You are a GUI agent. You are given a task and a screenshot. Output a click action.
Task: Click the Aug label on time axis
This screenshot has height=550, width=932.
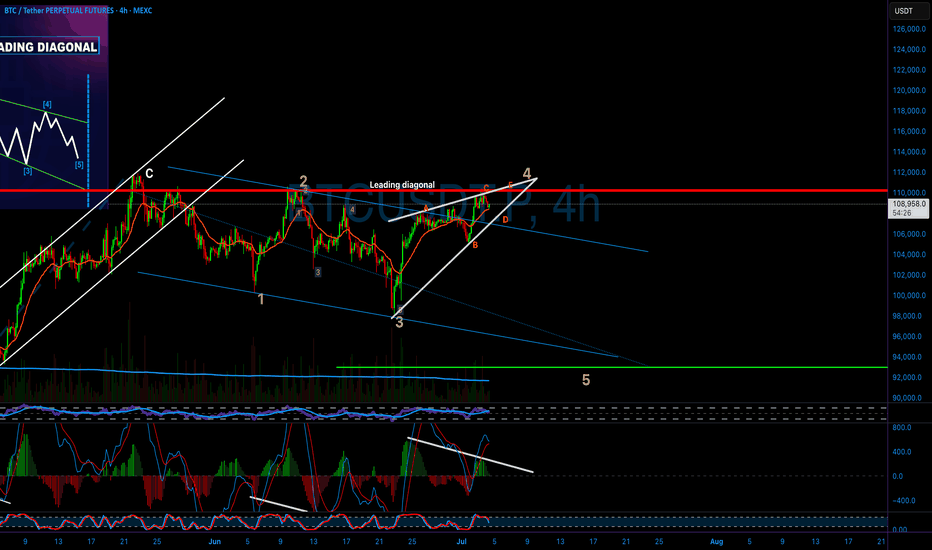pyautogui.click(x=717, y=542)
